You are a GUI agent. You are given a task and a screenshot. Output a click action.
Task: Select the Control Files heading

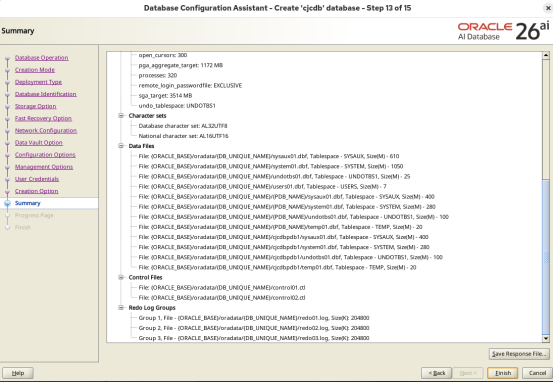point(146,277)
